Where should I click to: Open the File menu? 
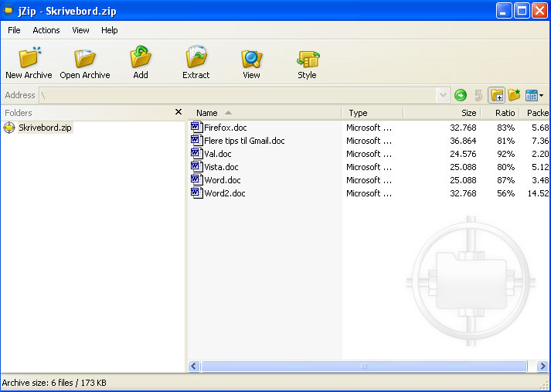[x=14, y=30]
